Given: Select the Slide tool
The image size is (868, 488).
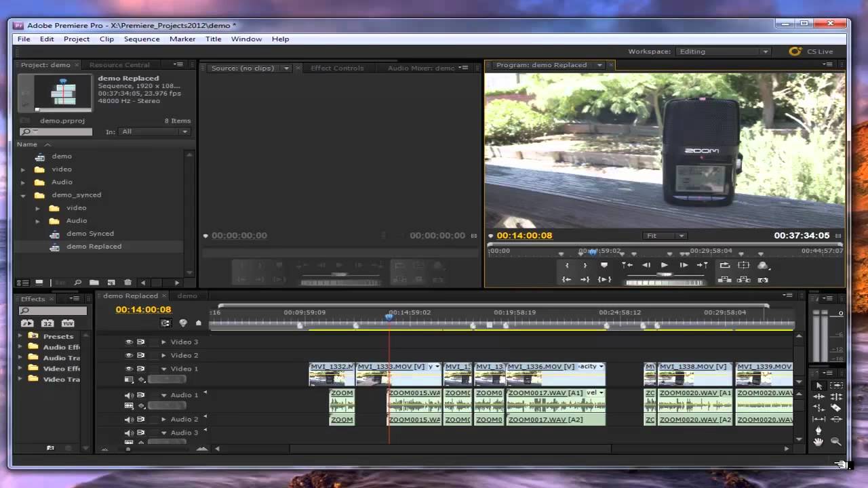Looking at the screenshot, I should tap(835, 420).
